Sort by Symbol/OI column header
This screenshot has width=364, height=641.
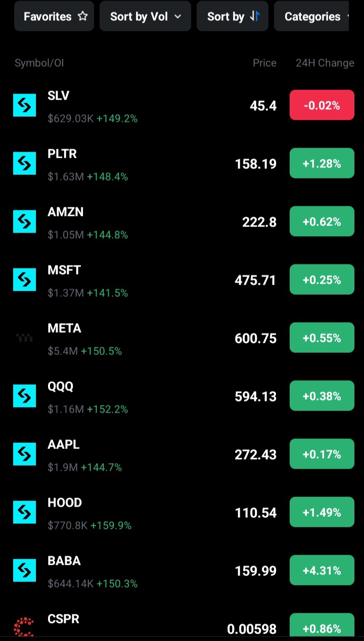click(x=39, y=63)
